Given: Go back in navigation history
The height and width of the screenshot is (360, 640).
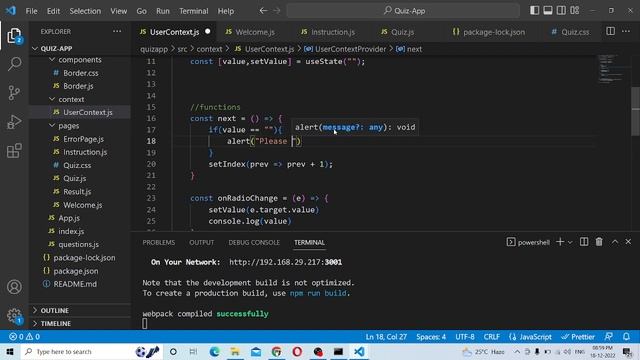Looking at the screenshot, I should 263,11.
